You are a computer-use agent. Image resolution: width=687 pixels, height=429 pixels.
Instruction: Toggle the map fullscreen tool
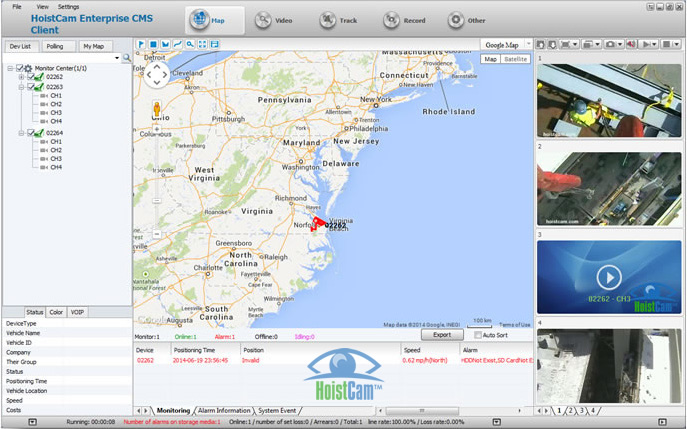tap(202, 44)
